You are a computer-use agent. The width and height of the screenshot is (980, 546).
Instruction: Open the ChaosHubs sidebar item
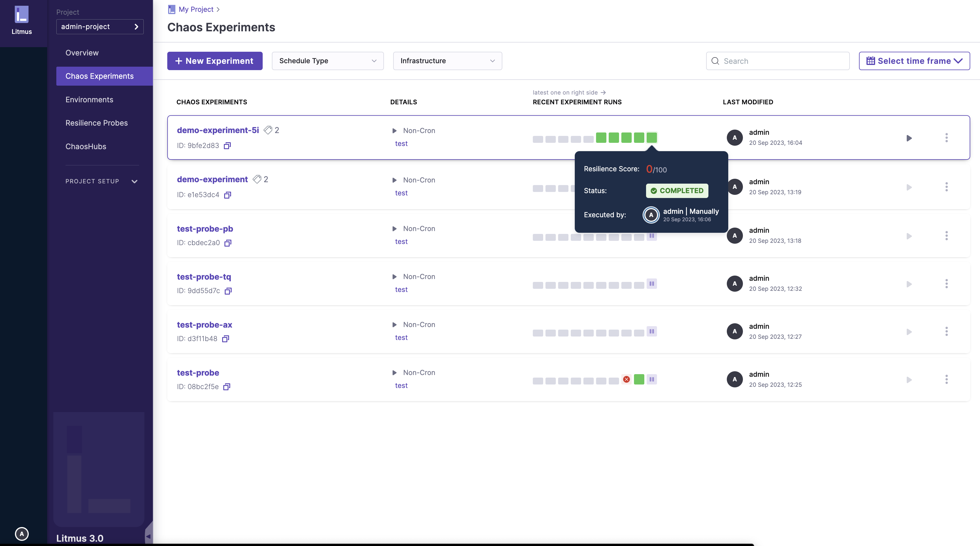click(86, 147)
